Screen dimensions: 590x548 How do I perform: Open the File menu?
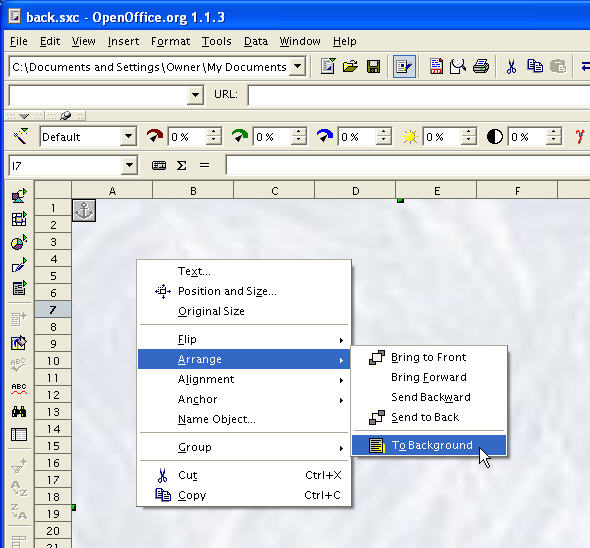tap(18, 41)
